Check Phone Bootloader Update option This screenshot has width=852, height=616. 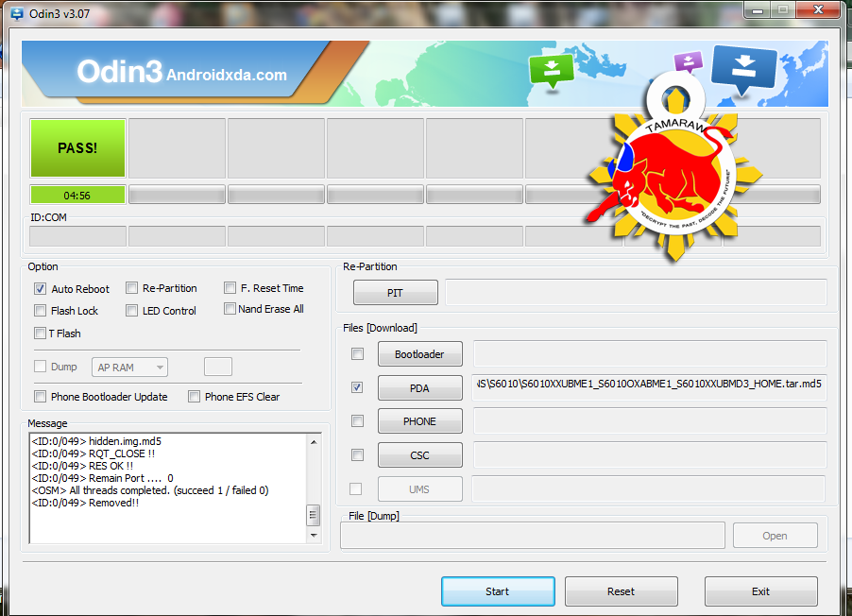pos(41,397)
